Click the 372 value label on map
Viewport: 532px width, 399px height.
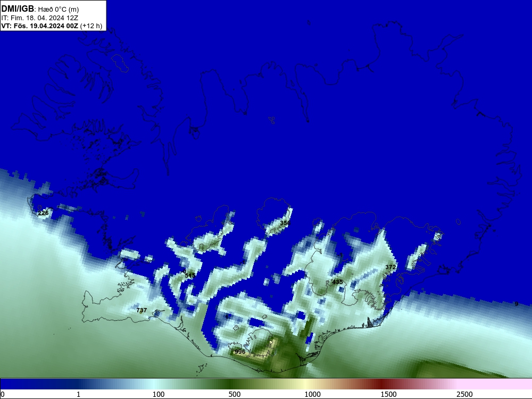(390, 267)
